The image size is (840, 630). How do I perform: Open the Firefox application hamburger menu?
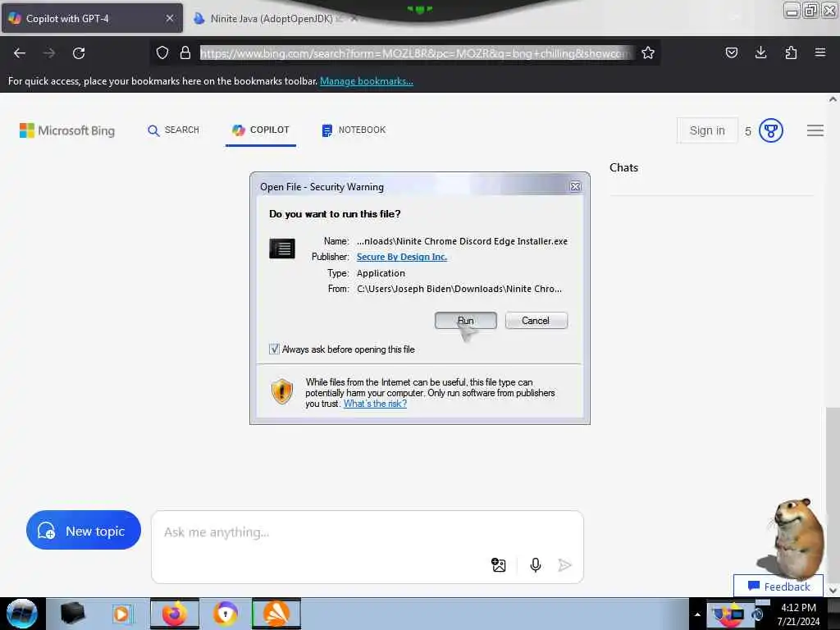[x=820, y=52]
